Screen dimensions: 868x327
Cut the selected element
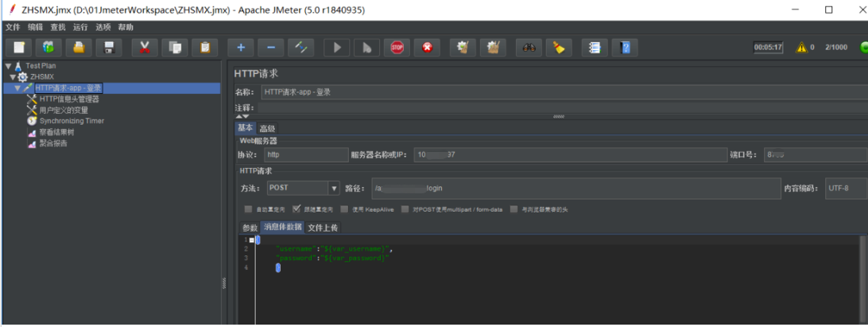(x=145, y=48)
